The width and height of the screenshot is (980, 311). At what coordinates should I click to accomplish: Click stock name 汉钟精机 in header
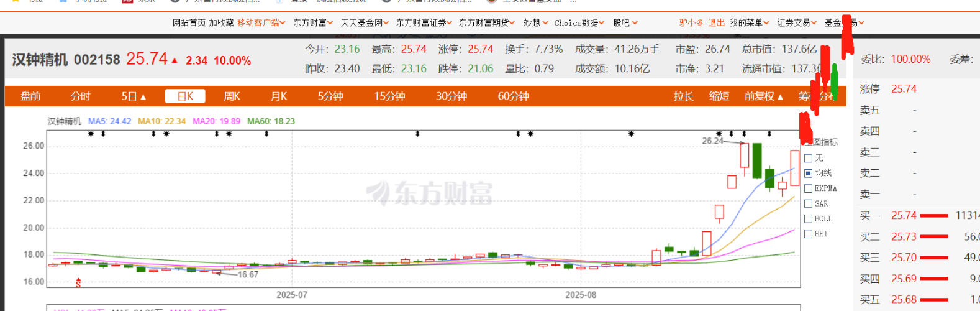point(40,60)
